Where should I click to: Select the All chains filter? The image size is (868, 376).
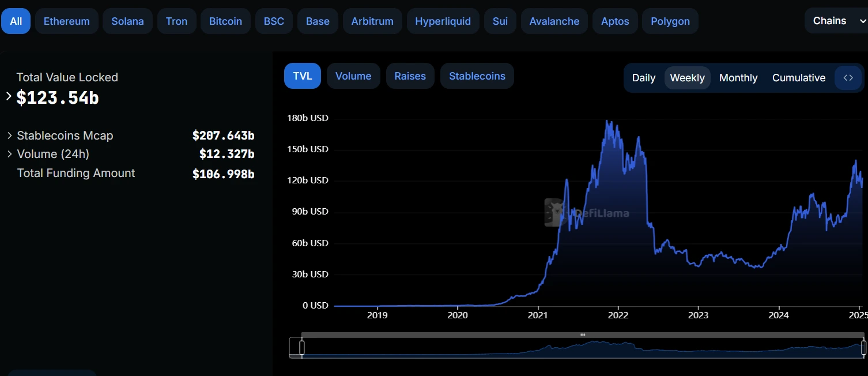click(16, 21)
